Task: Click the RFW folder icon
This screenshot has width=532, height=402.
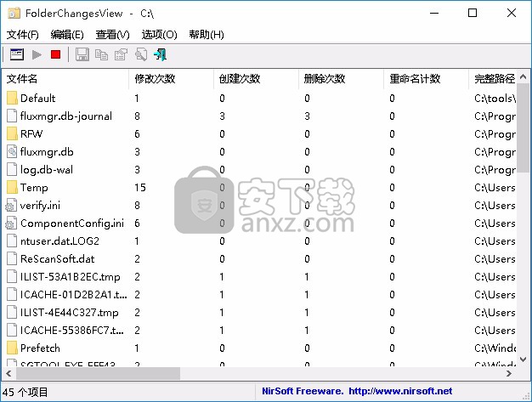Action: pos(12,133)
